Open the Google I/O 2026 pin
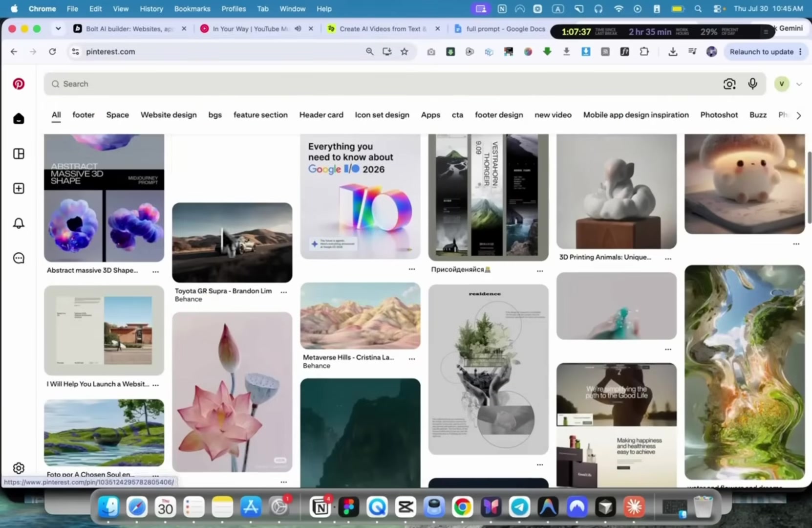The height and width of the screenshot is (528, 812). click(x=360, y=197)
